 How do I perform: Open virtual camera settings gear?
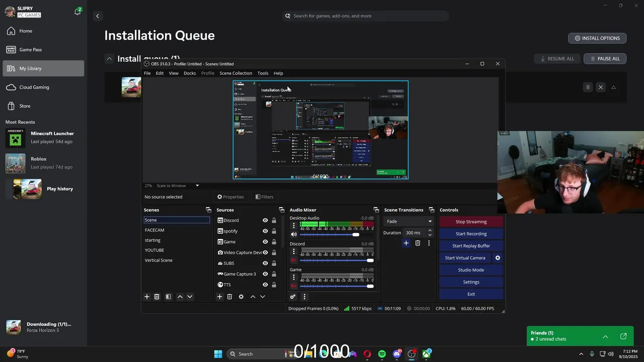498,258
